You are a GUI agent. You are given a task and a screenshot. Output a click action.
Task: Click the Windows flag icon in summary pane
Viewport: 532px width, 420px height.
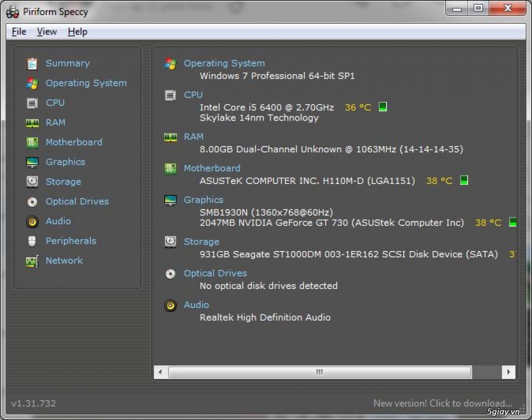(170, 63)
